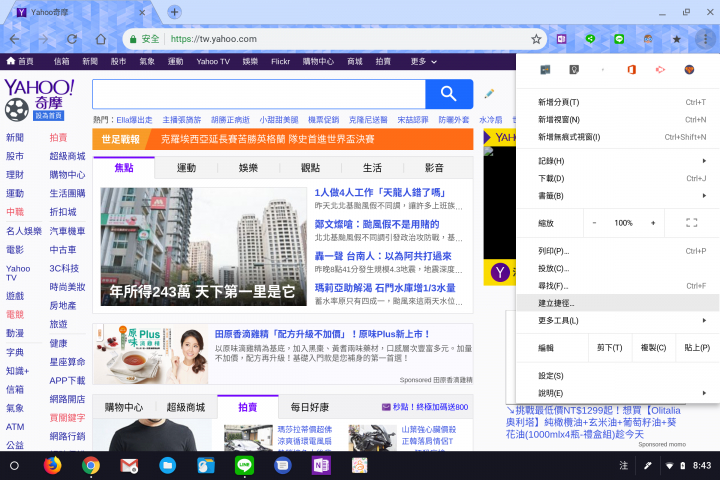Click the browser forward arrow
This screenshot has height=480, width=720.
coord(43,39)
